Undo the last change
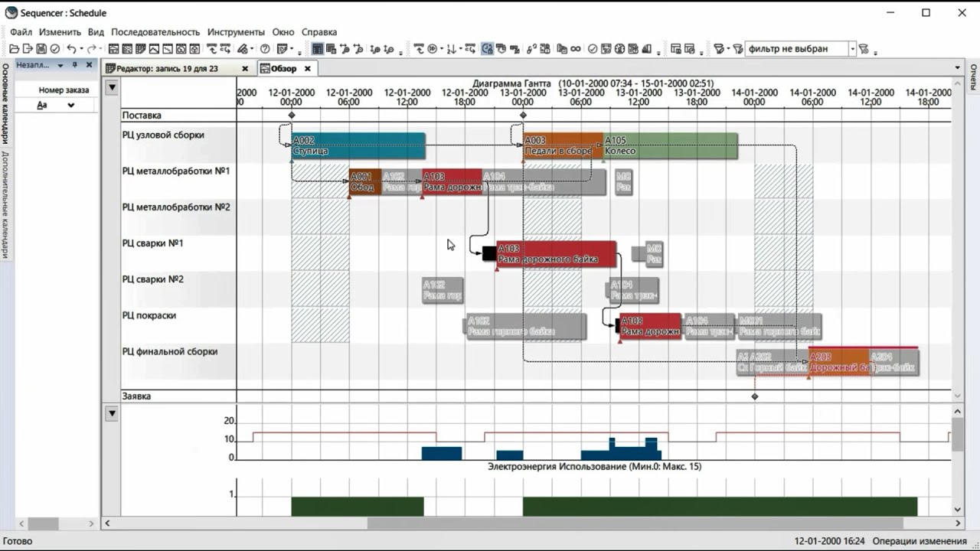This screenshot has height=551, width=980. 71,49
